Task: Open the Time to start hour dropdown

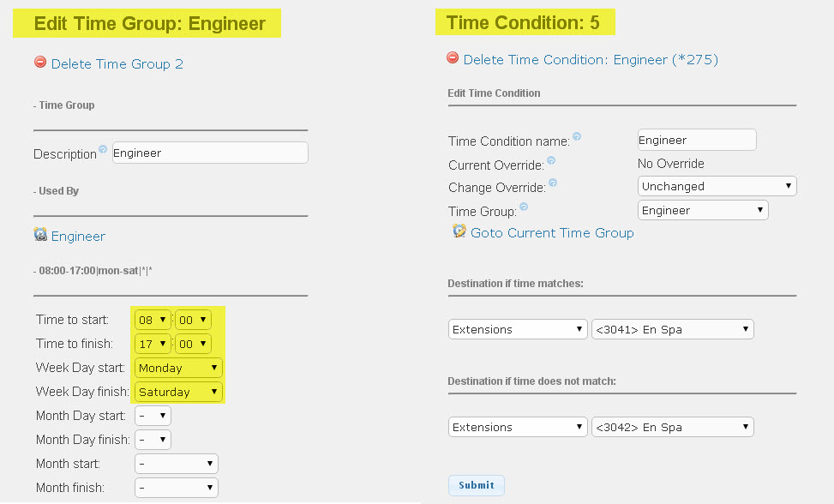Action: point(153,320)
